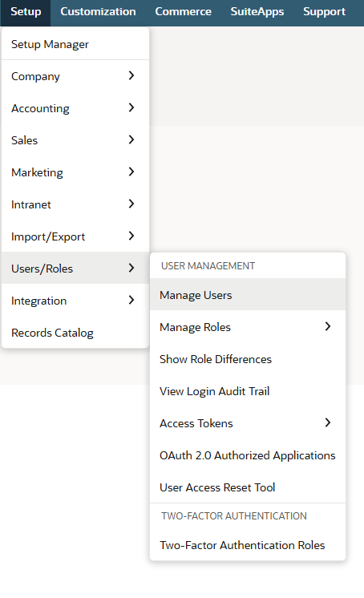Screen dimensions: 364x598
Task: Open Manage Roles submenu item
Action: (x=248, y=327)
